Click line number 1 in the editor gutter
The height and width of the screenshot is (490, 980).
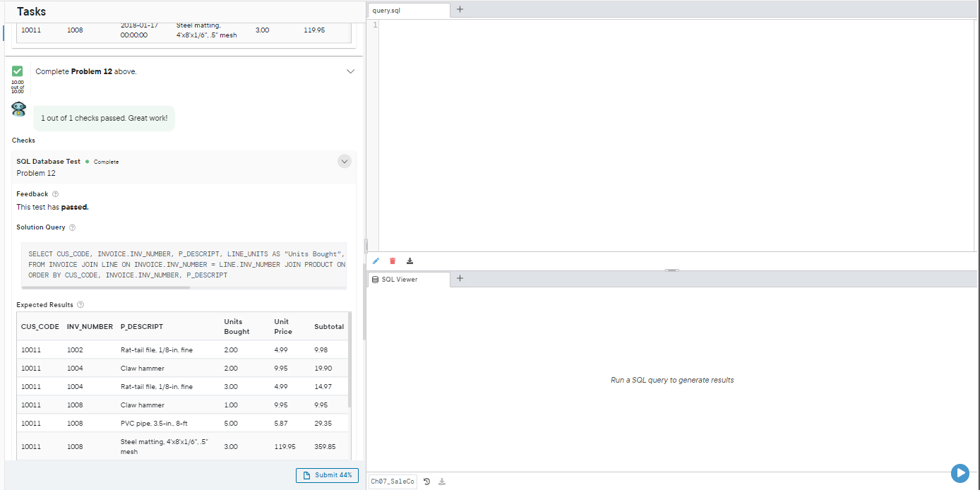pyautogui.click(x=375, y=25)
